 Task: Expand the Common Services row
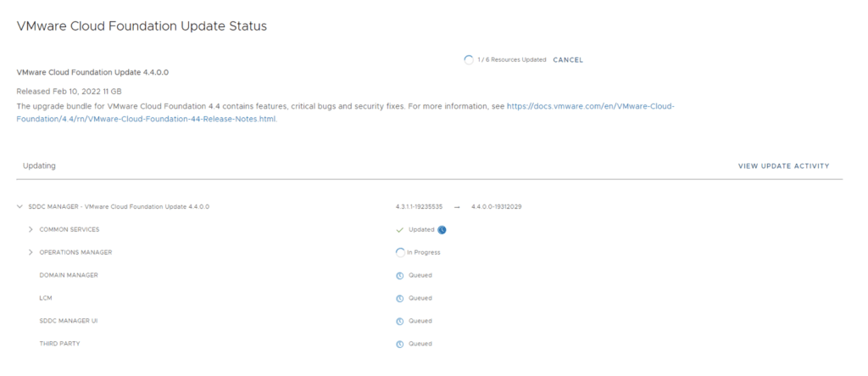click(31, 229)
